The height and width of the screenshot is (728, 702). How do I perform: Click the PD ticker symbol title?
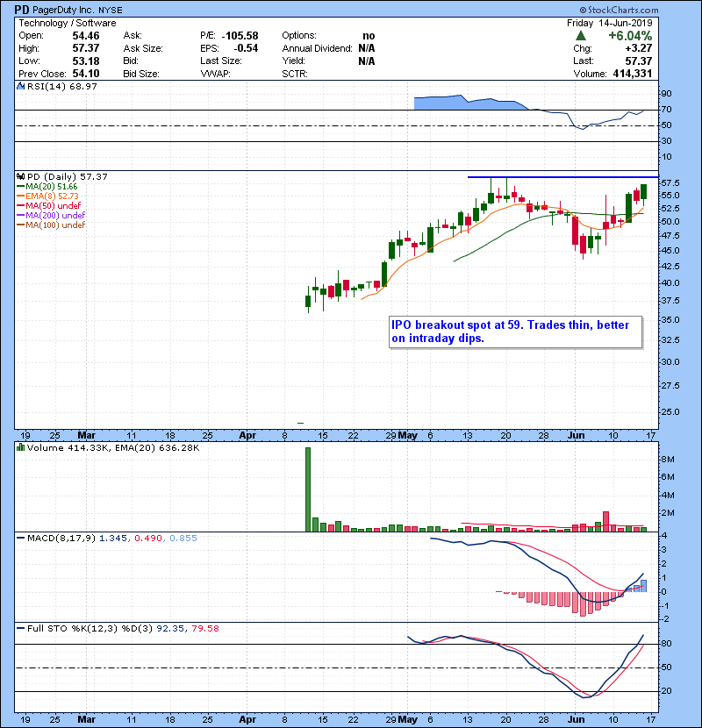(22, 10)
